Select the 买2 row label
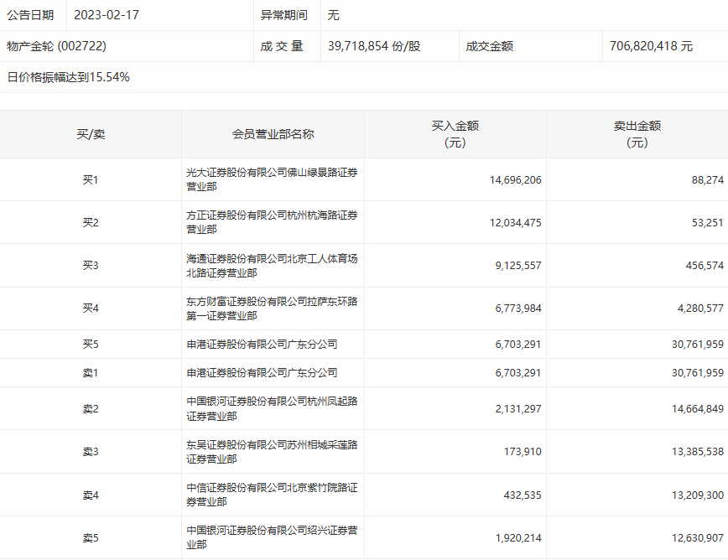This screenshot has height=560, width=728. 91,222
